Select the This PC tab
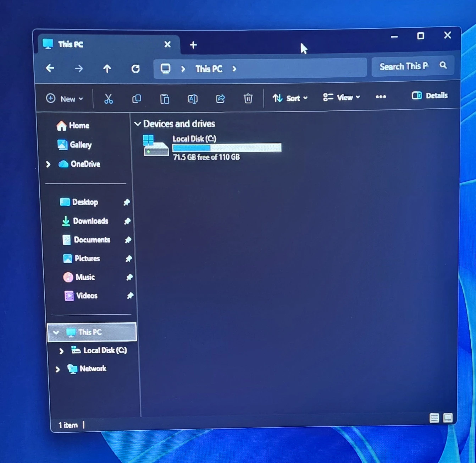Image resolution: width=476 pixels, height=463 pixels. [x=109, y=44]
